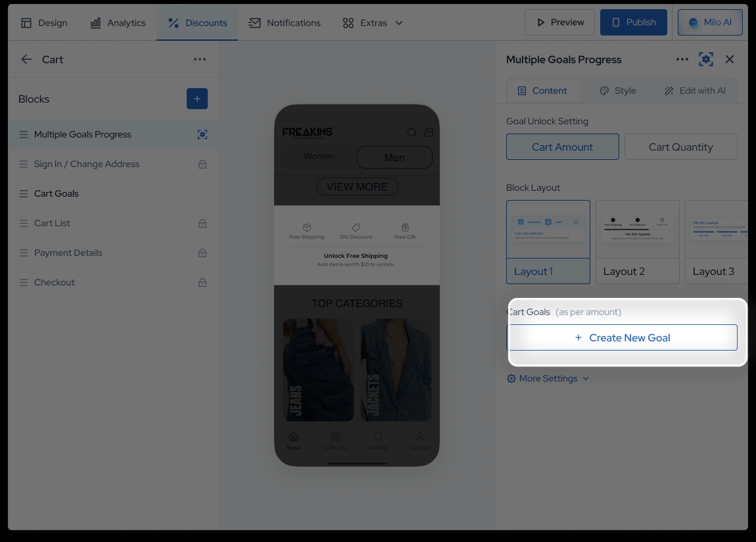Click focus target icon in panel header
756x542 pixels.
[x=706, y=59]
